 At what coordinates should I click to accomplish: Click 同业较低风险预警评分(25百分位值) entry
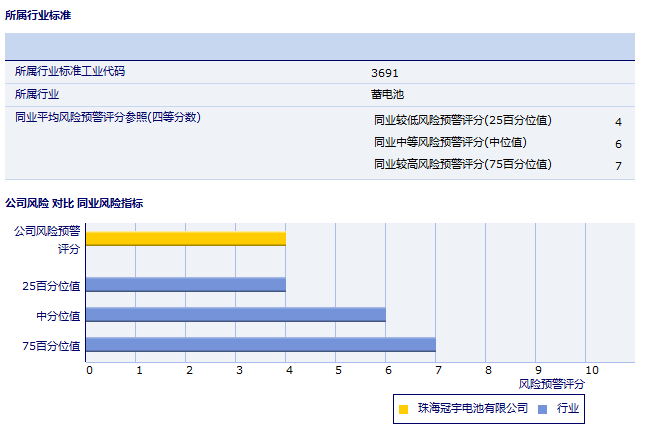[x=462, y=121]
